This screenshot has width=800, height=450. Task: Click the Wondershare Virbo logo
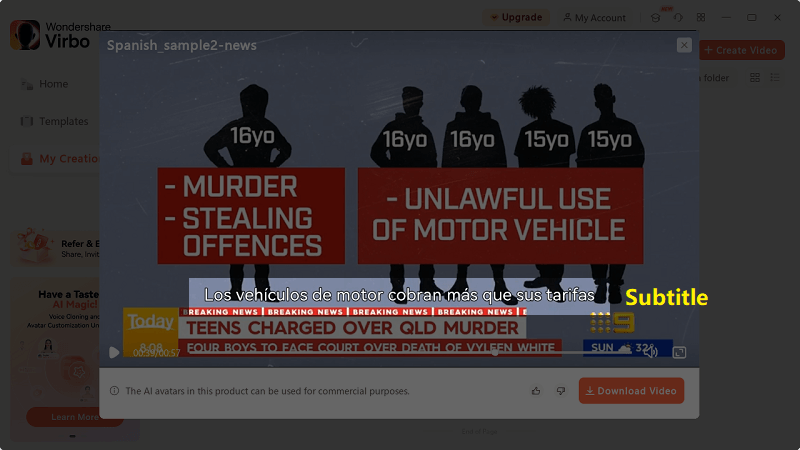click(x=60, y=35)
